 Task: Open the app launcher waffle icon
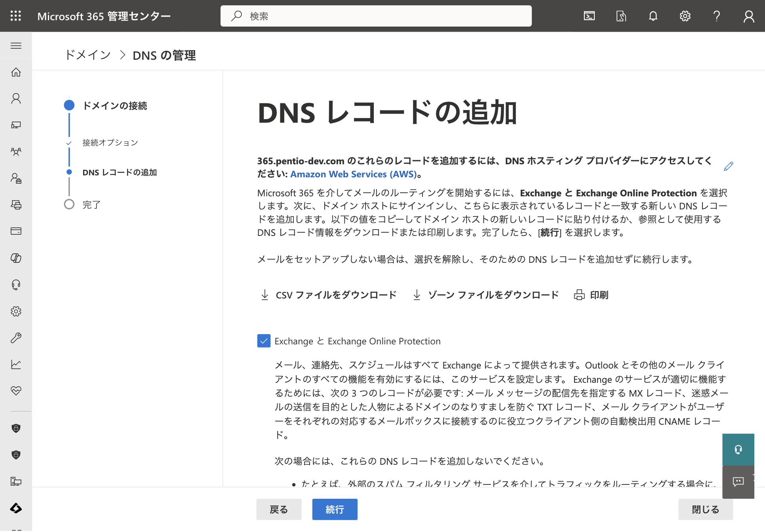[16, 16]
